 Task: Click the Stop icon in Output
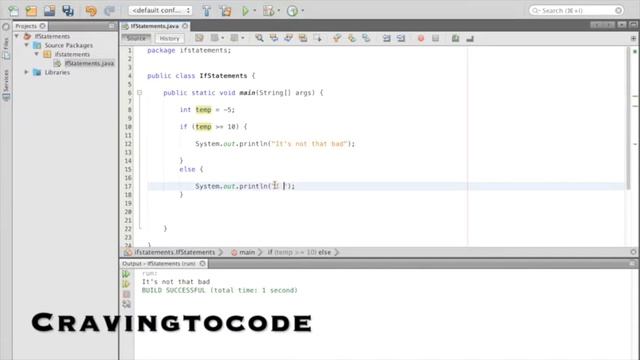[127, 294]
